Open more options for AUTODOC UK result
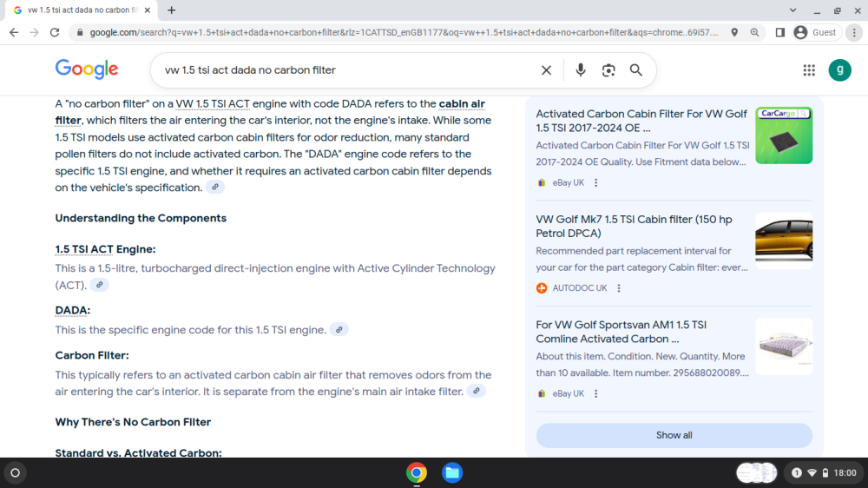The height and width of the screenshot is (488, 868). pyautogui.click(x=619, y=288)
